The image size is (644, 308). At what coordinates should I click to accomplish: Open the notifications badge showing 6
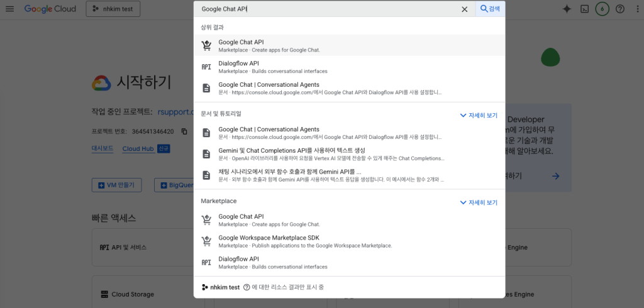click(x=602, y=9)
